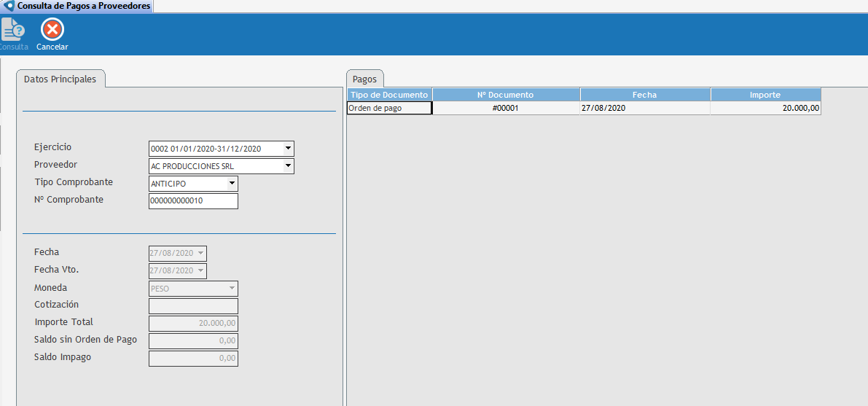Click the Importe column header

765,95
